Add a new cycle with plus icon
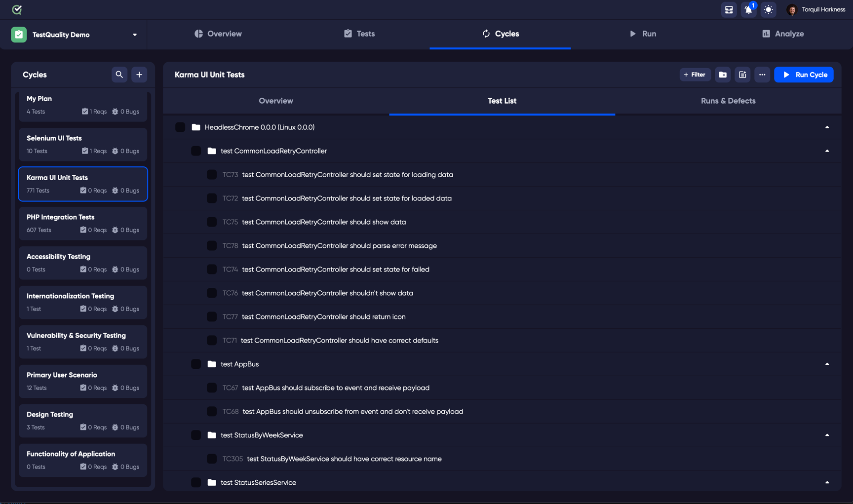 (139, 75)
